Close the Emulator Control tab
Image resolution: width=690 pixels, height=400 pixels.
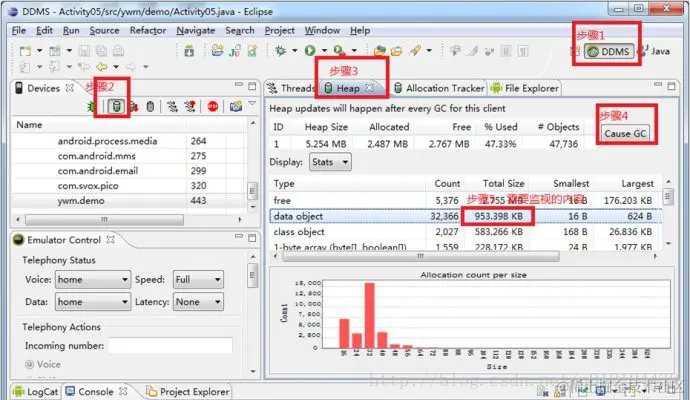point(110,239)
